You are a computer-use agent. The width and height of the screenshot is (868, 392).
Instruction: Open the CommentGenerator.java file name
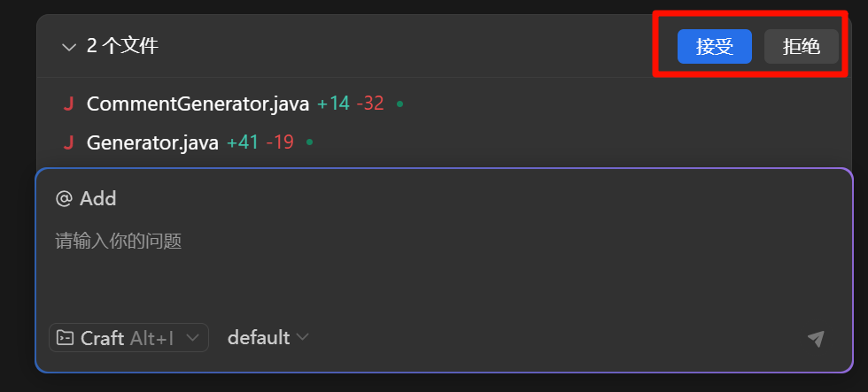[x=198, y=104]
